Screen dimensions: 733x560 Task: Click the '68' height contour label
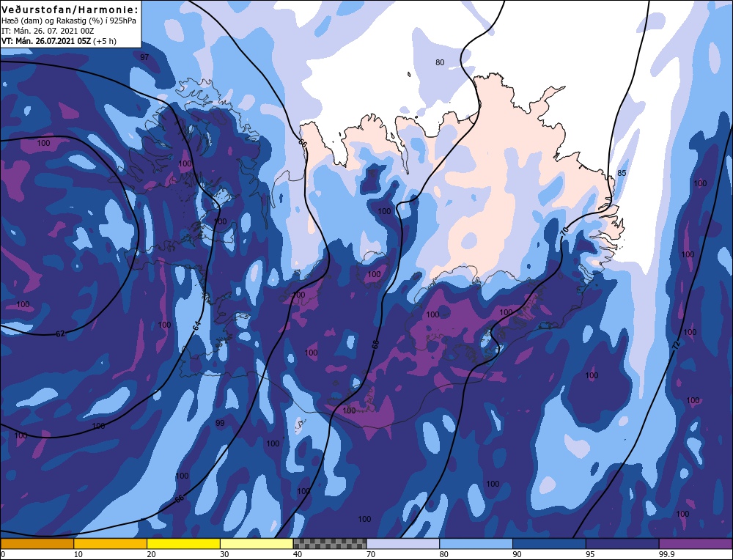coord(375,345)
